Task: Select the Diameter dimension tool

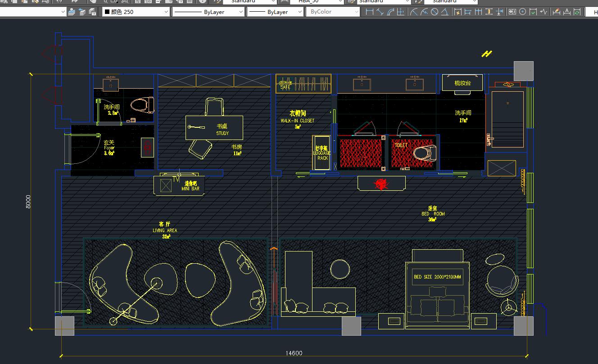Action: click(435, 12)
